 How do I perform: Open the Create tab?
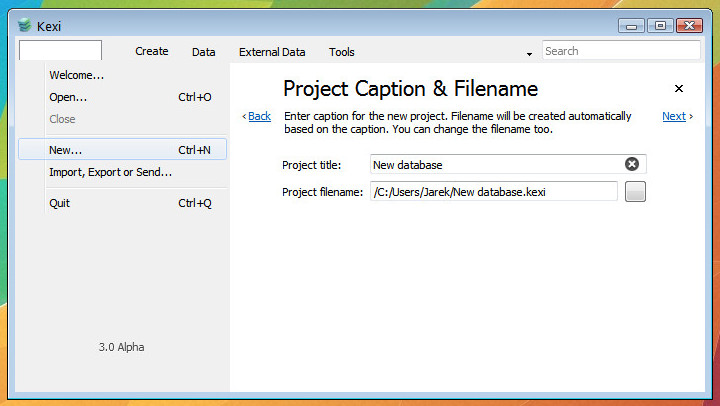[x=152, y=51]
